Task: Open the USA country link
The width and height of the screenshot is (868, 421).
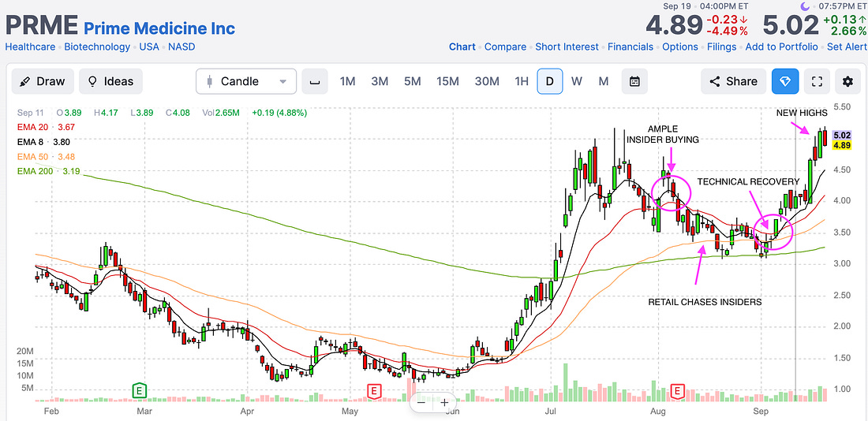Action: coord(149,47)
